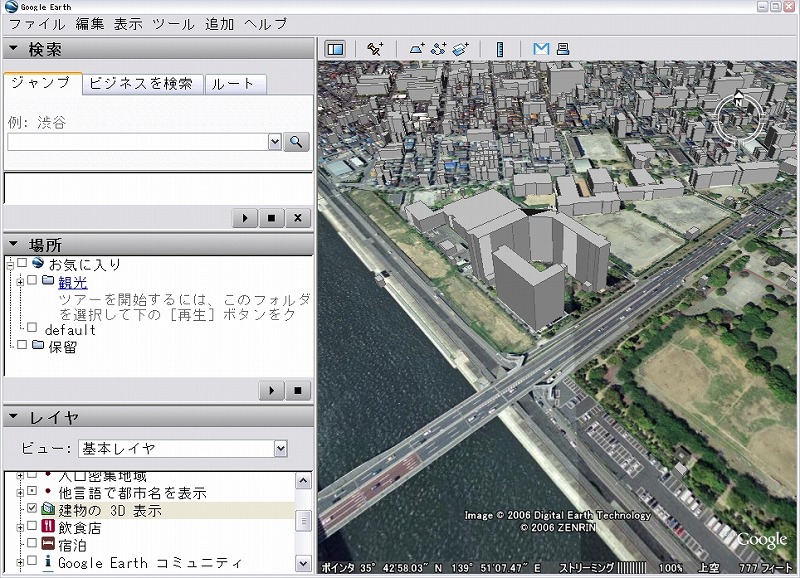Image resolution: width=800 pixels, height=578 pixels.
Task: Expand Google Earth コミュニティ tree node
Action: click(x=20, y=563)
